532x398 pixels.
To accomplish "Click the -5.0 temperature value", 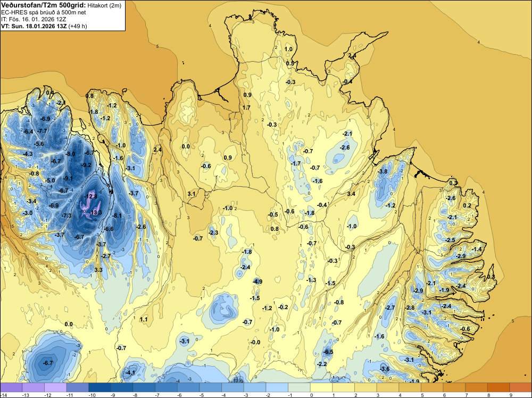I will tap(50, 180).
